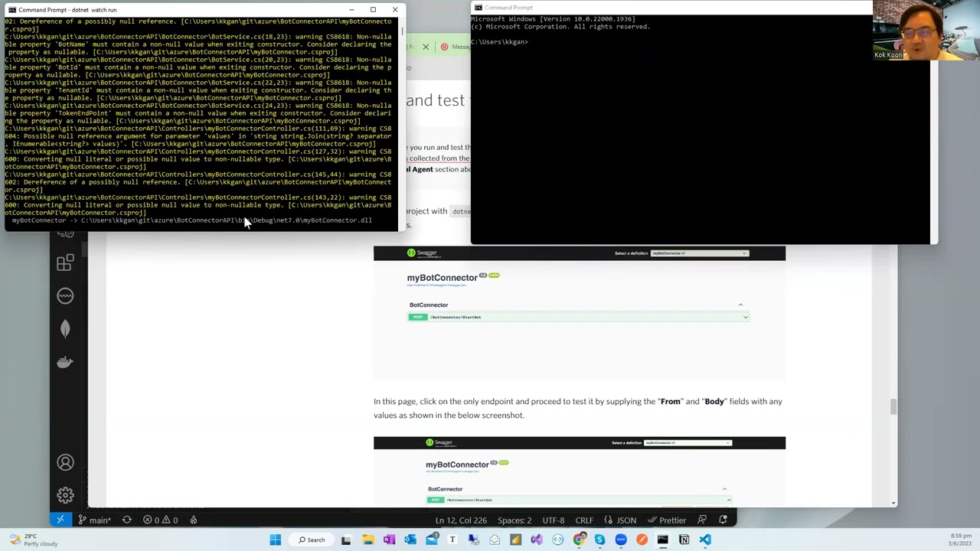Open Chrome from the taskbar

point(579,540)
